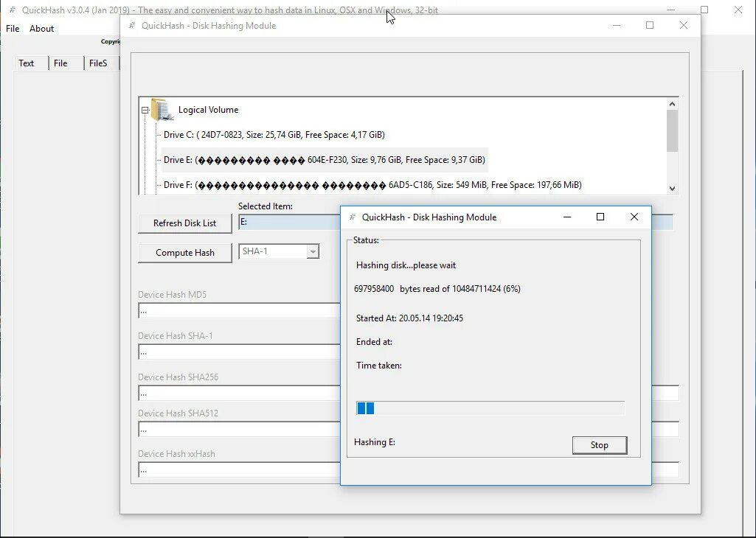
Task: Click hash icon in Disk Hashing Module title
Action: (131, 26)
